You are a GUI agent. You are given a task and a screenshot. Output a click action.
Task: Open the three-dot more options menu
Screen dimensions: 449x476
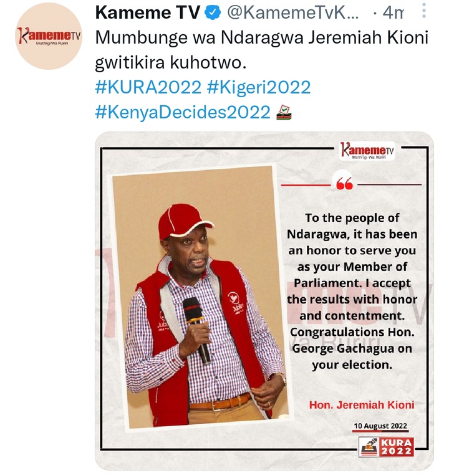pos(424,11)
